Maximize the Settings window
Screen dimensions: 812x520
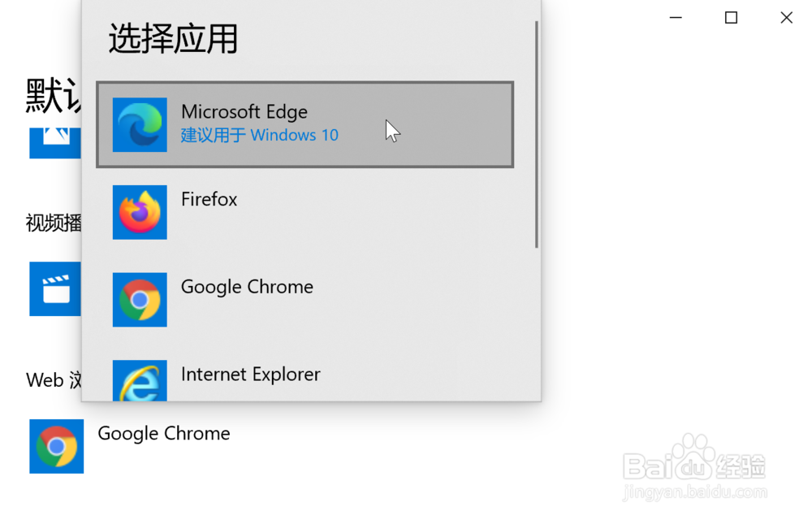(732, 18)
